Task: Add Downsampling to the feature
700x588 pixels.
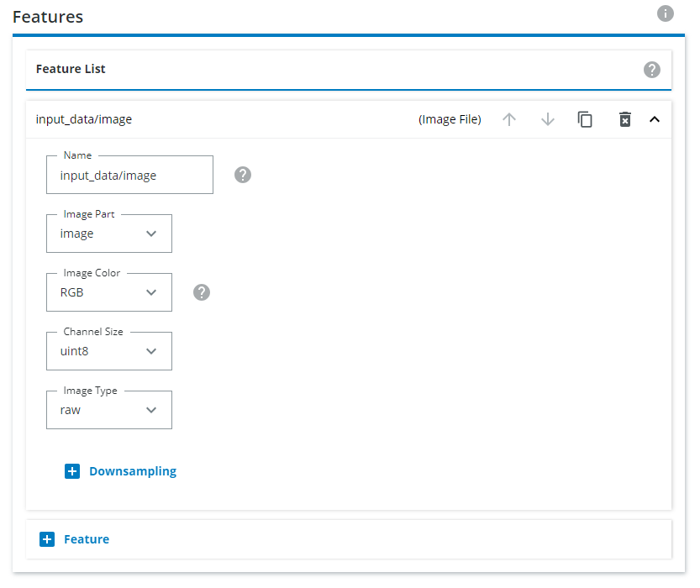Action: click(x=120, y=471)
